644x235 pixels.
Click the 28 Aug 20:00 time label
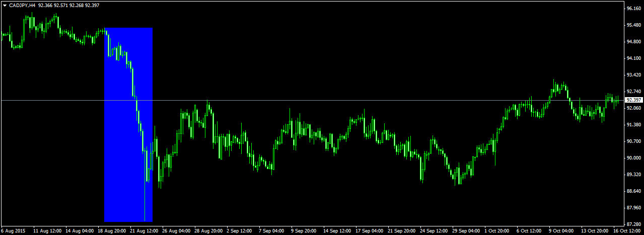pyautogui.click(x=208, y=231)
